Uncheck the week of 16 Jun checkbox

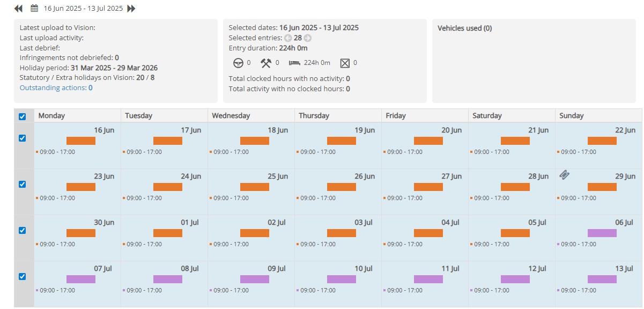point(22,138)
